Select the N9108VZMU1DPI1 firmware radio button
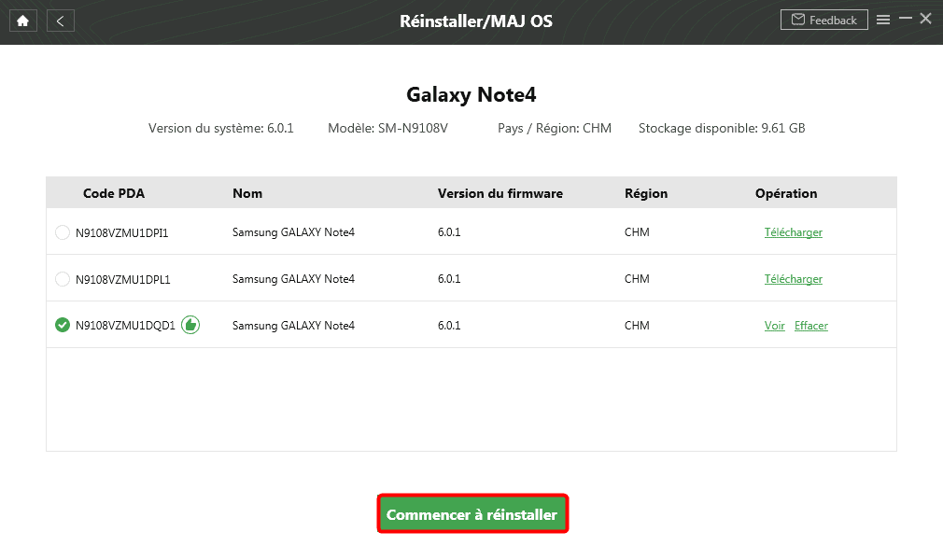The width and height of the screenshot is (943, 560). (63, 232)
